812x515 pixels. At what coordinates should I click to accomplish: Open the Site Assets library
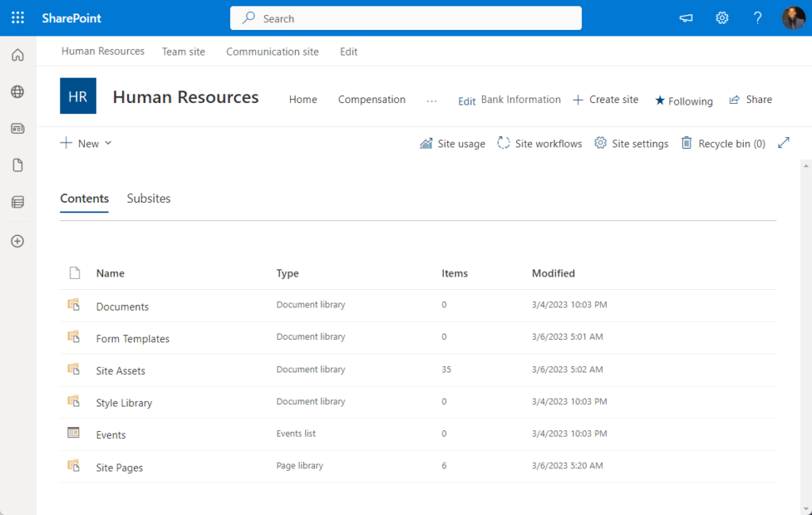121,371
